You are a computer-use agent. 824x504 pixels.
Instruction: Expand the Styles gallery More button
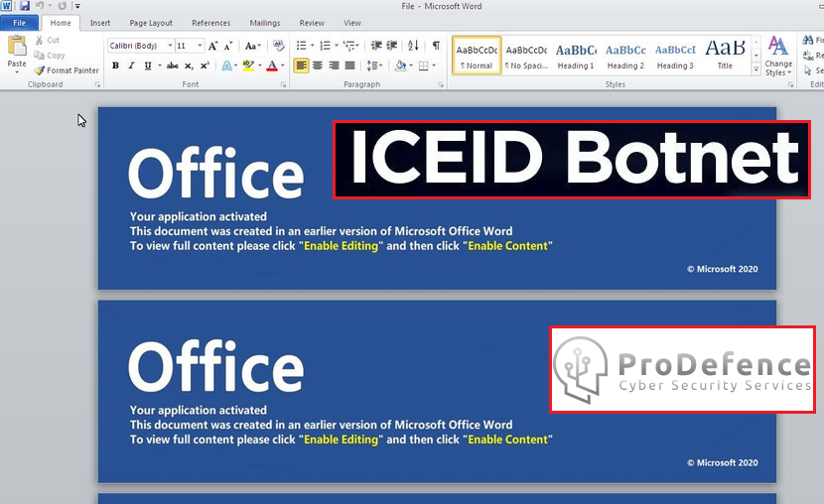[x=756, y=69]
